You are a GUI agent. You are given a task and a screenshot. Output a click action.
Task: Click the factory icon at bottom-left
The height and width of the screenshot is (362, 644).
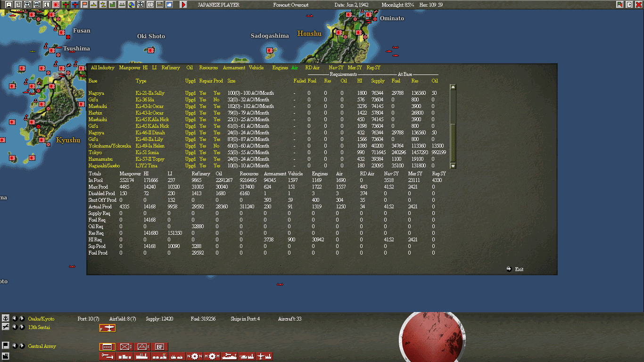[x=6, y=355]
